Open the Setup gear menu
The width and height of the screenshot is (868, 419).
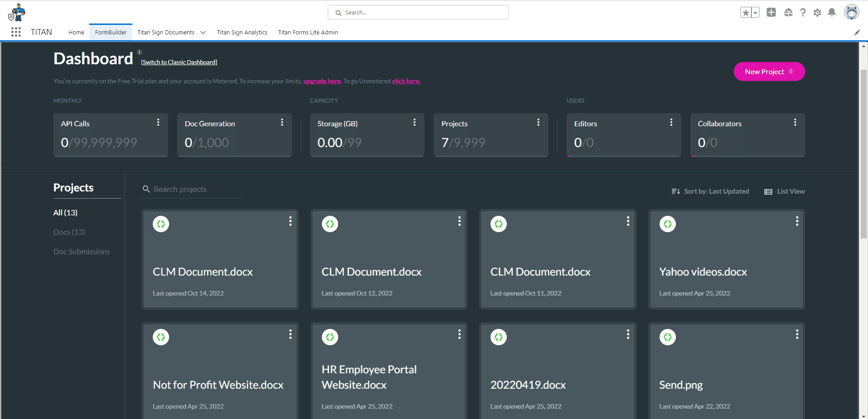817,12
